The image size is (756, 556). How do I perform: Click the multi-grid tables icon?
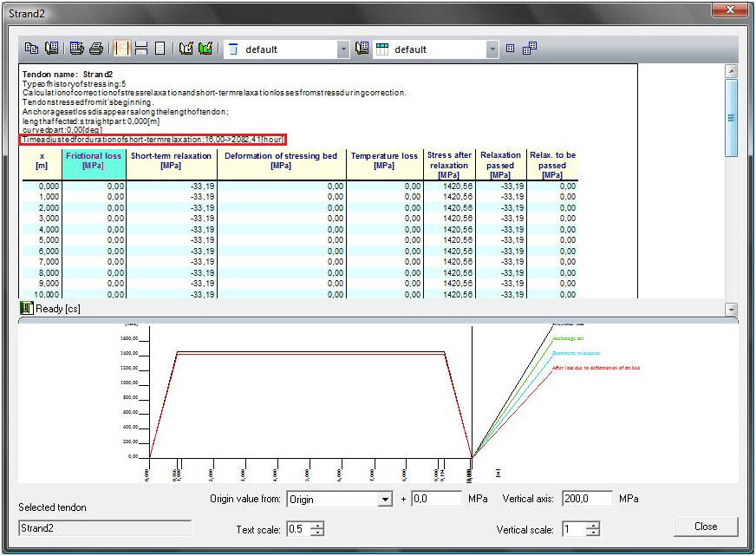(x=530, y=49)
